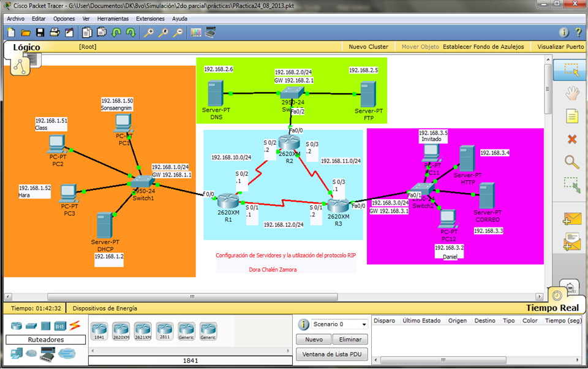Click the Tiempo Real mode tab
588x369 pixels.
552,308
